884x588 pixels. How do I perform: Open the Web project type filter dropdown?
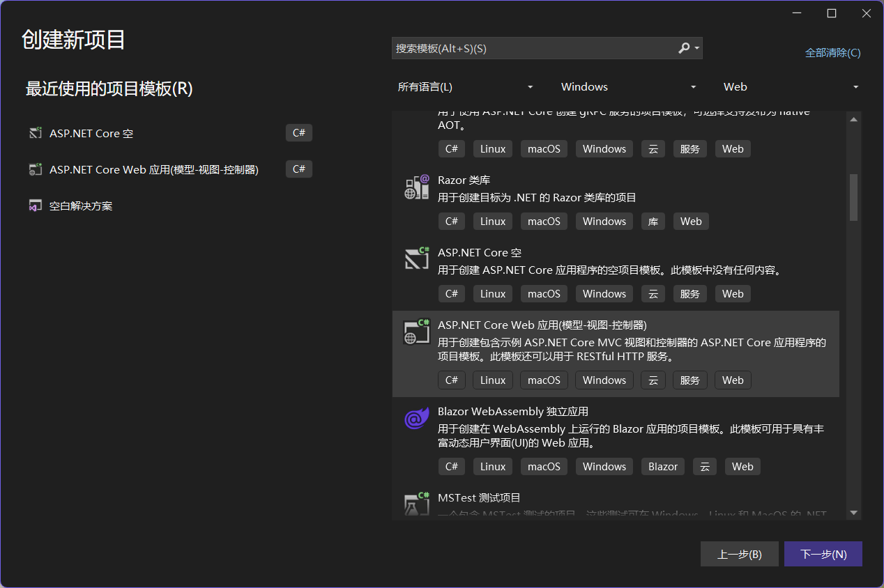791,87
